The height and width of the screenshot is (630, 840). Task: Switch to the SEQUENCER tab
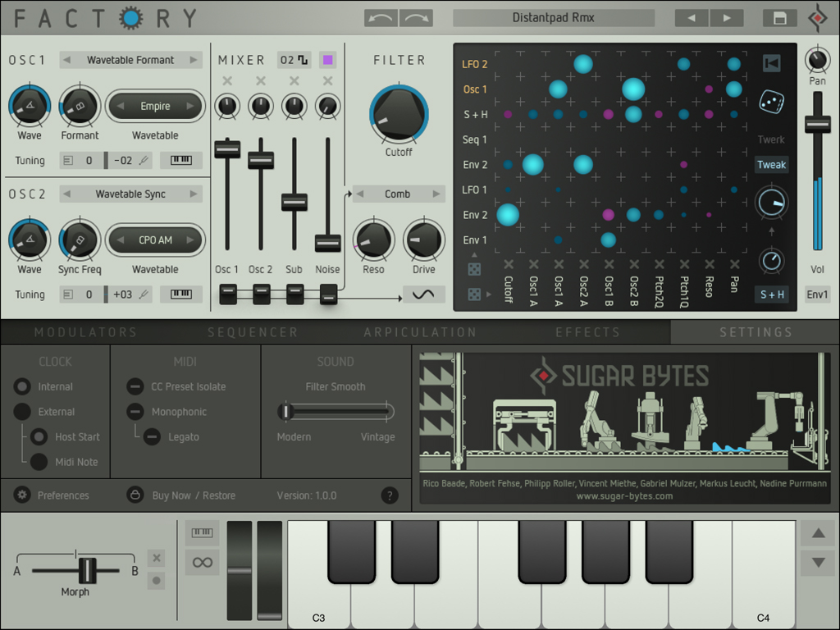253,332
